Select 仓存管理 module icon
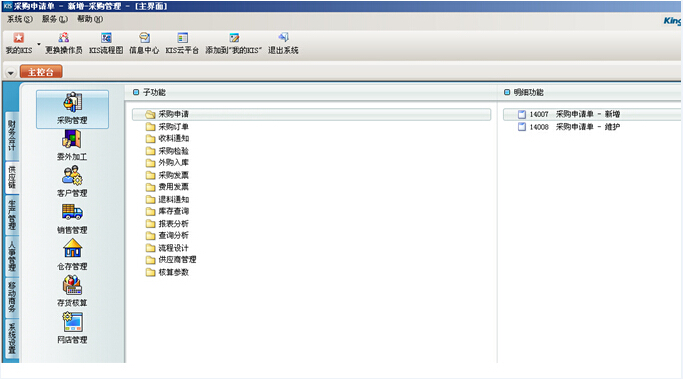 click(72, 255)
